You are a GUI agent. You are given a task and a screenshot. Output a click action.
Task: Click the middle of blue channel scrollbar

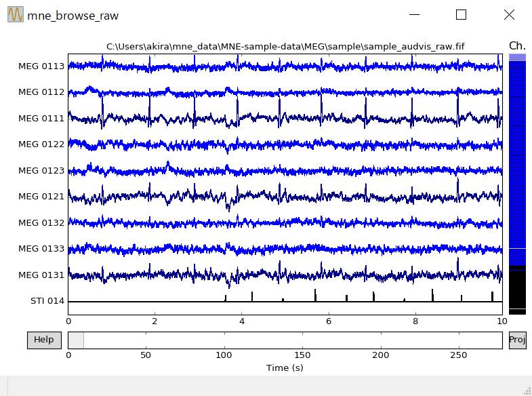coord(517,163)
